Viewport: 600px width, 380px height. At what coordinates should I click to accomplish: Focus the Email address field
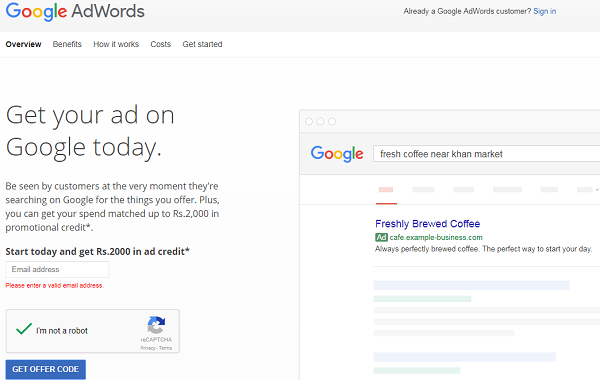57,269
